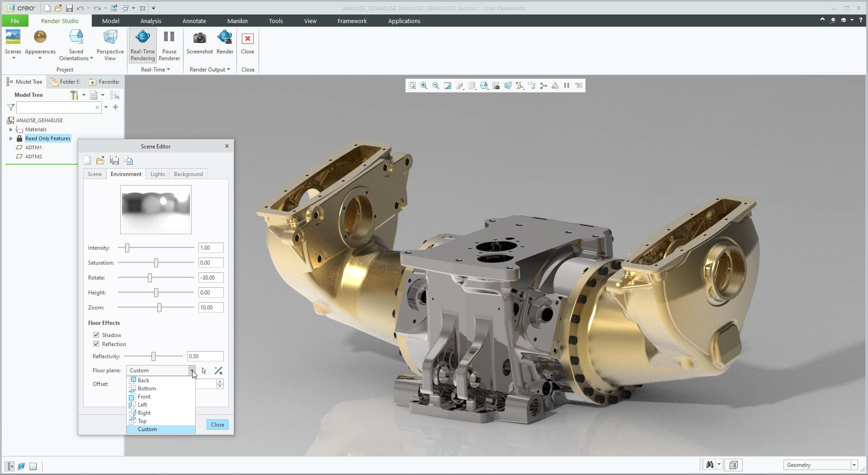Click the Real-Time Rendering button
The width and height of the screenshot is (868, 475).
click(x=142, y=44)
